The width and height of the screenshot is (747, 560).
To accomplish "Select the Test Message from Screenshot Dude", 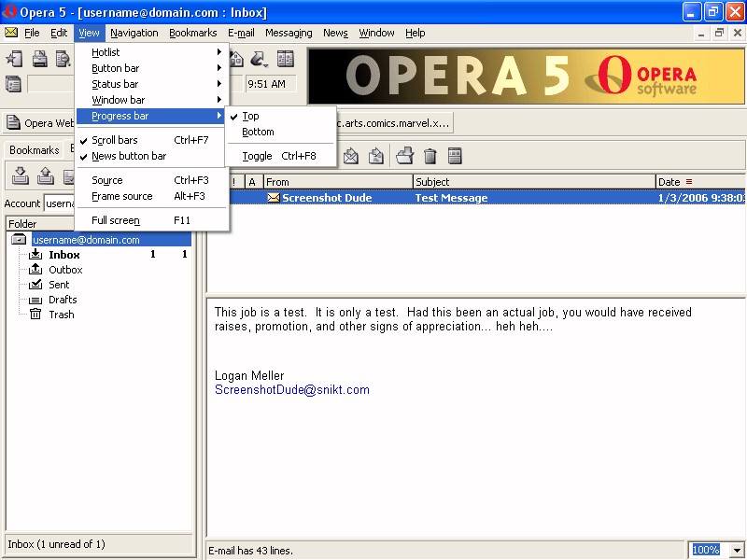I will [x=487, y=198].
